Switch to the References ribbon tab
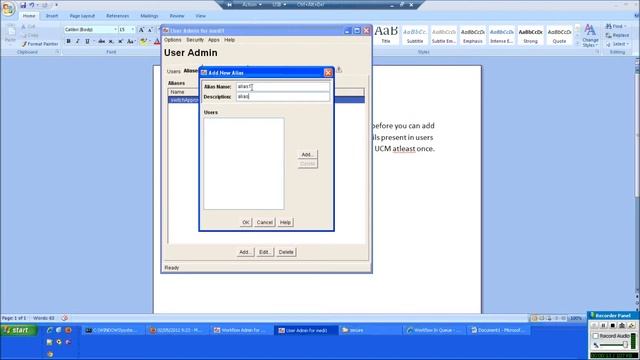The width and height of the screenshot is (640, 360). (x=118, y=16)
